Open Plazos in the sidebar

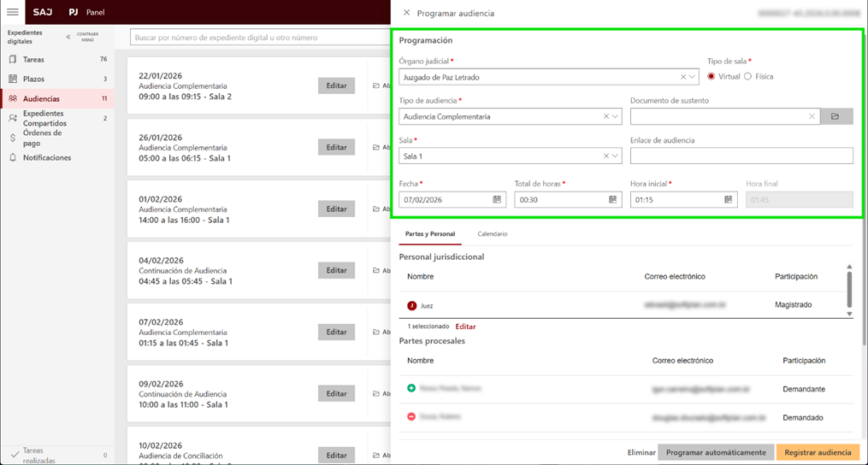34,79
